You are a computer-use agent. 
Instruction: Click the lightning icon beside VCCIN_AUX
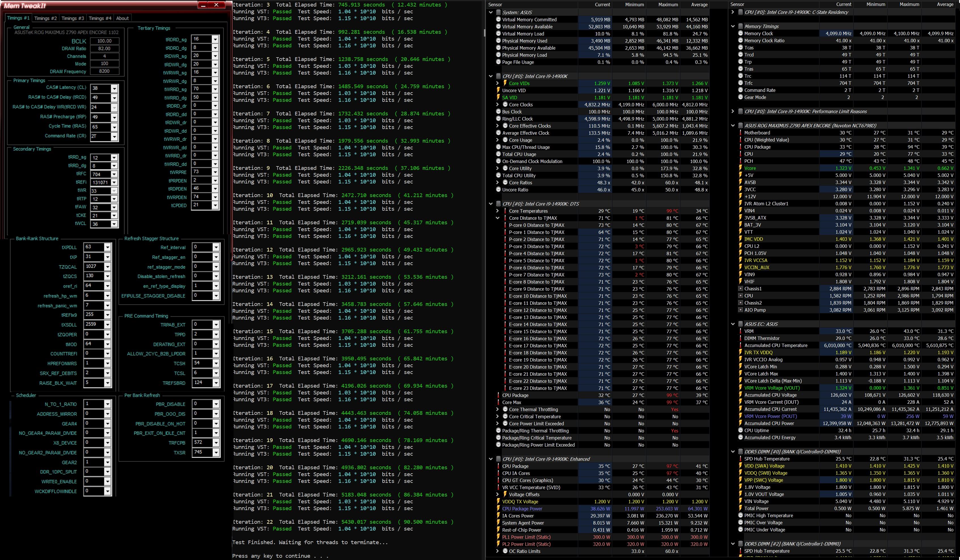click(x=740, y=267)
